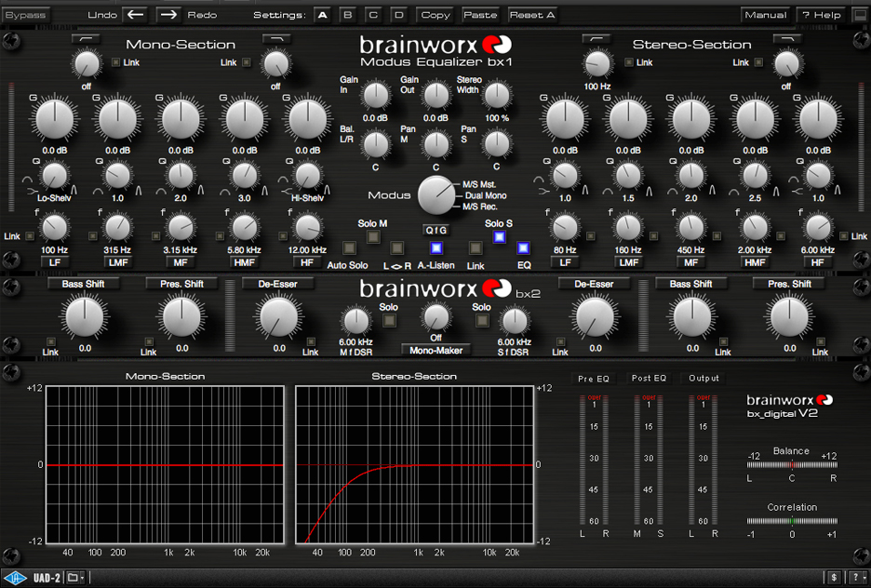Click the Redo right arrow button
This screenshot has height=588, width=871.
point(168,15)
